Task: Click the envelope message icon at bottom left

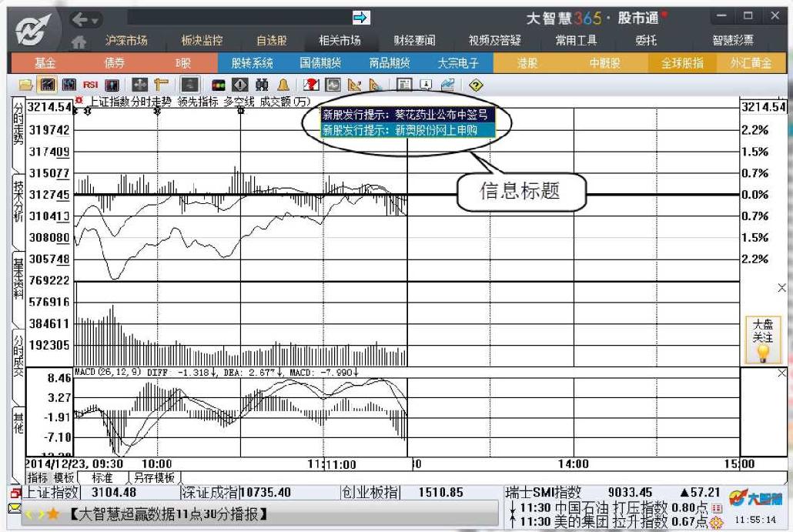Action: [x=15, y=508]
